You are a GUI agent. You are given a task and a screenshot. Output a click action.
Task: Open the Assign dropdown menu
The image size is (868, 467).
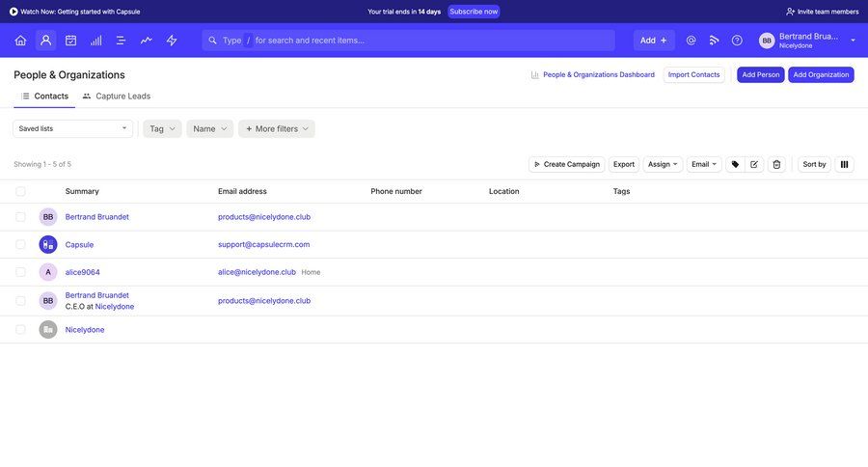tap(663, 164)
